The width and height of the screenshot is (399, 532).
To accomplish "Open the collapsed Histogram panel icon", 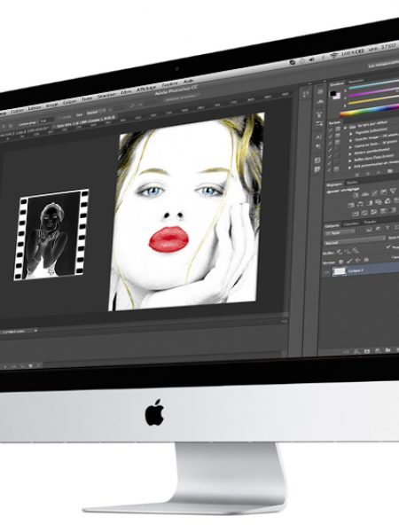I will pos(320,101).
